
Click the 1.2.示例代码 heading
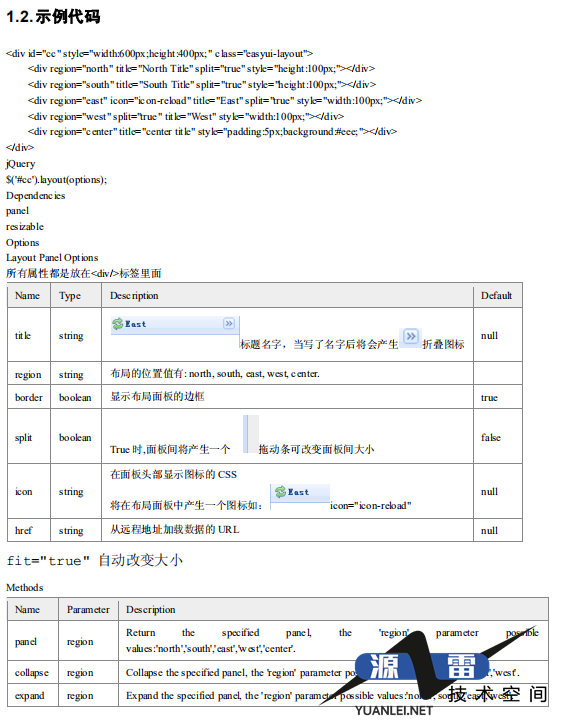[x=53, y=17]
